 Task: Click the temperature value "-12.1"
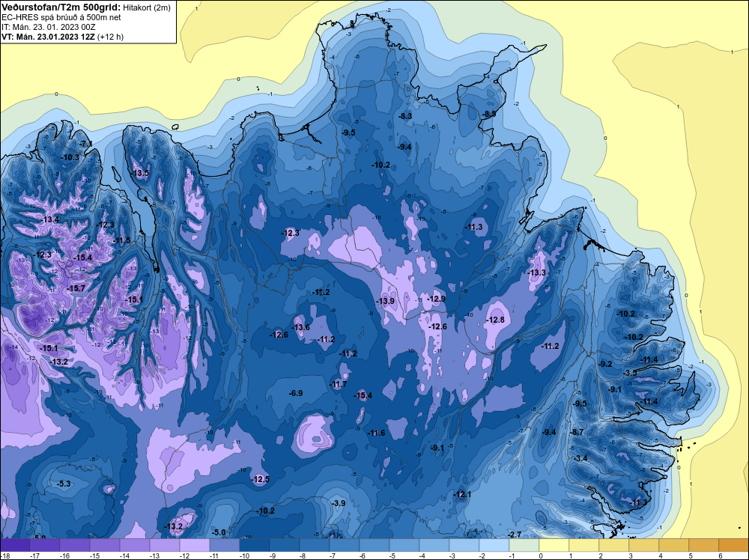point(462,494)
